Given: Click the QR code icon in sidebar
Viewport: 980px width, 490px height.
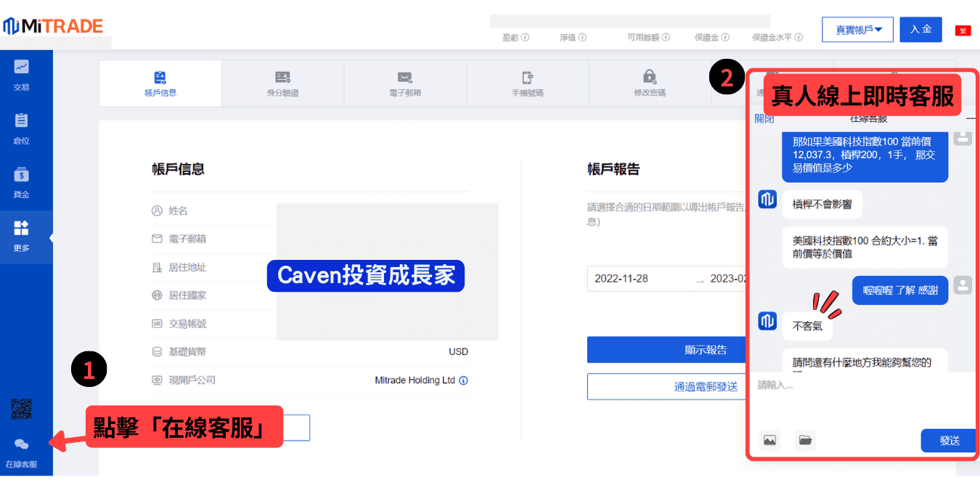Looking at the screenshot, I should pyautogui.click(x=22, y=409).
